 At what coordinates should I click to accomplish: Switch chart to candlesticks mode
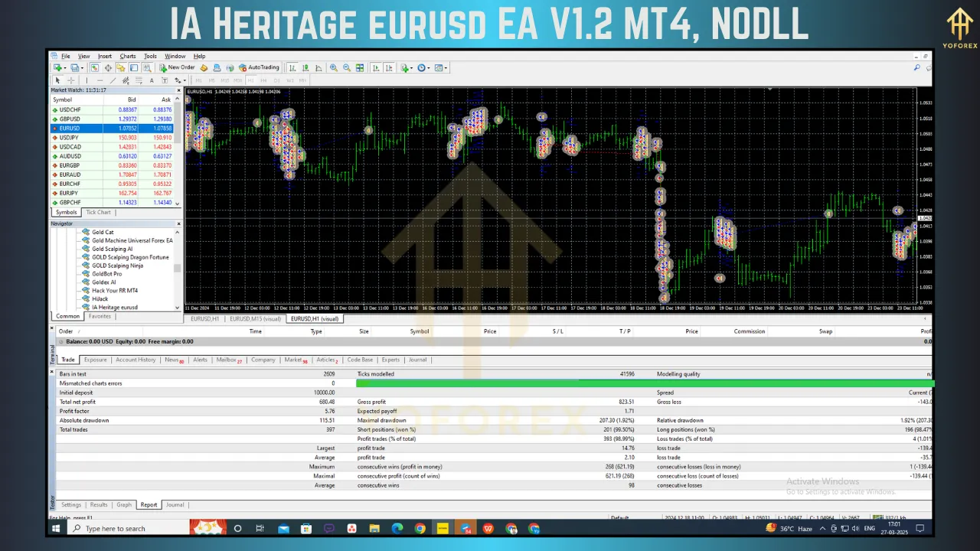(x=306, y=67)
